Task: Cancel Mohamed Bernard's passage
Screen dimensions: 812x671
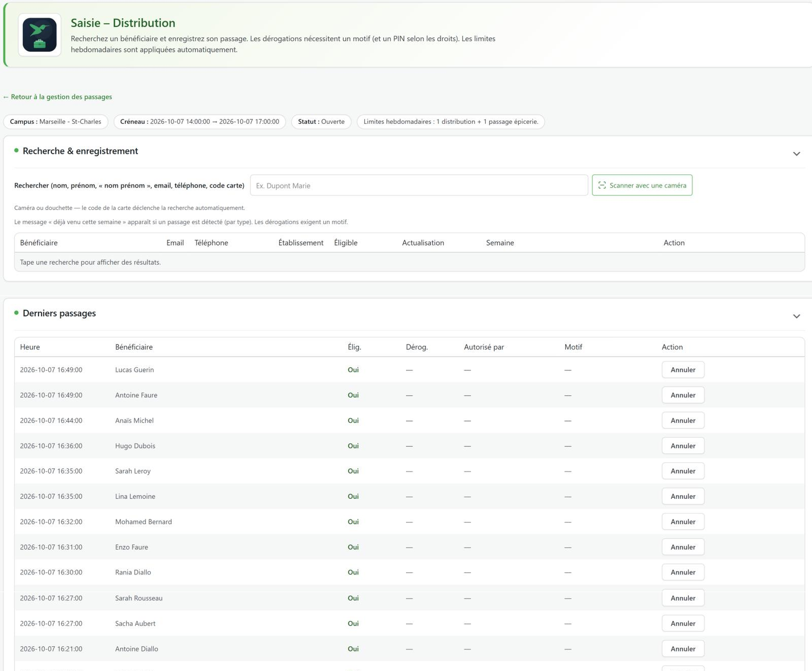Action: tap(682, 522)
